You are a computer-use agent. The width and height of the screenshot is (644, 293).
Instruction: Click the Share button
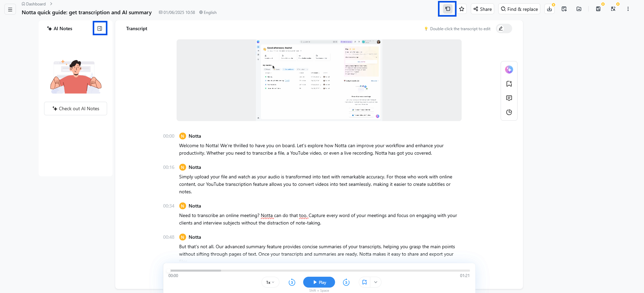point(483,9)
